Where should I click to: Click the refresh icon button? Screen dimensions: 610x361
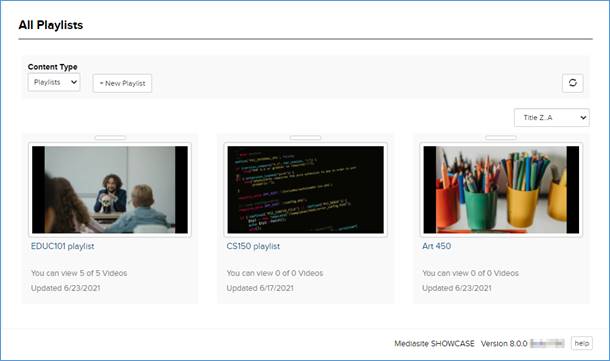coord(573,83)
